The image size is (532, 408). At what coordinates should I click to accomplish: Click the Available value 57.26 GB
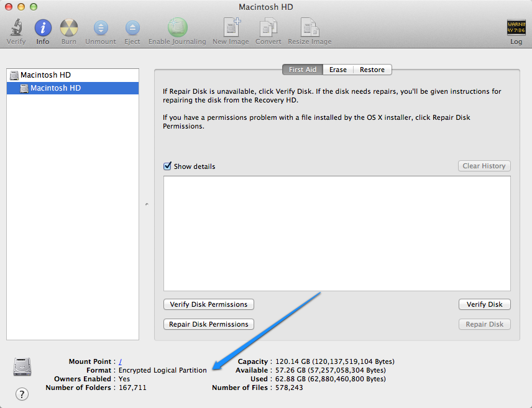(331, 370)
